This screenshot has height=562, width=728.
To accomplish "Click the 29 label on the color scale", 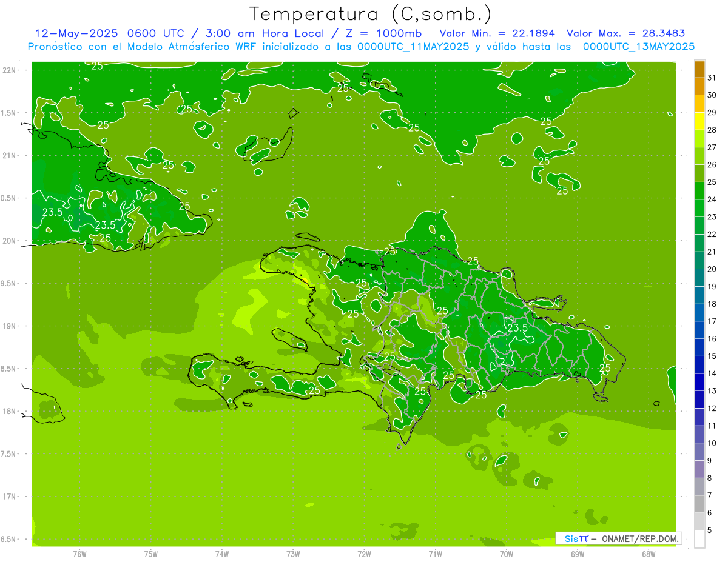I will point(712,112).
